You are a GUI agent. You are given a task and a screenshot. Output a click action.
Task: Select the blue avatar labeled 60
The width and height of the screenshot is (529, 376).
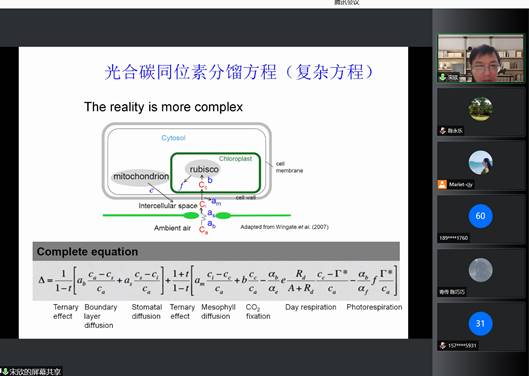coord(480,216)
